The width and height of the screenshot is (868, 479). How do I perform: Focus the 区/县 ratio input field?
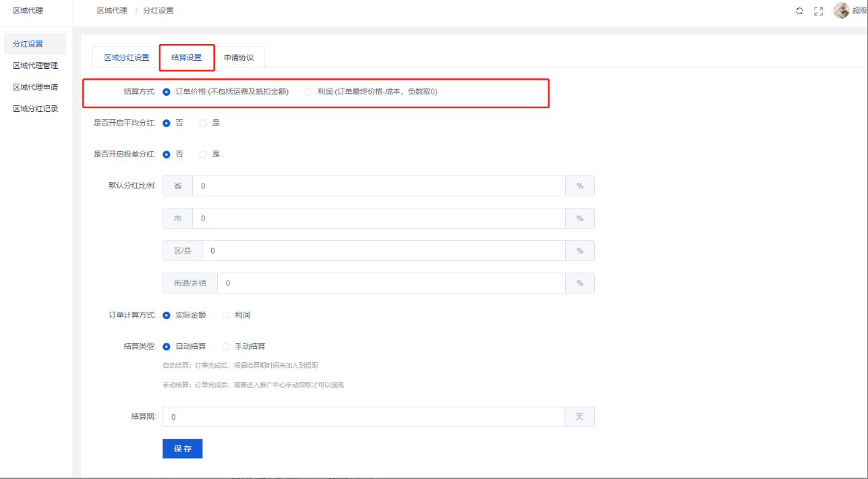pos(382,251)
